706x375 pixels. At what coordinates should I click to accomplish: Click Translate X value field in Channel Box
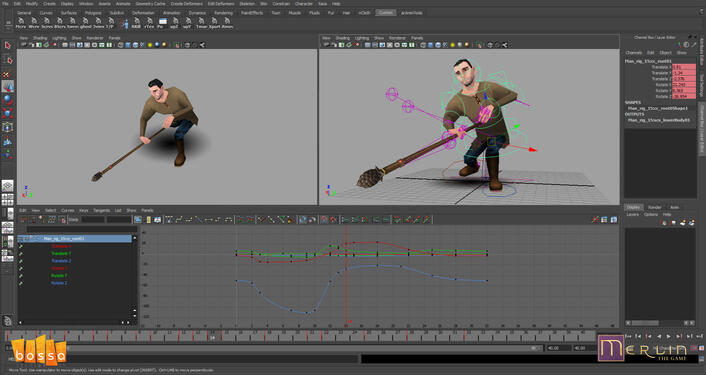(683, 67)
